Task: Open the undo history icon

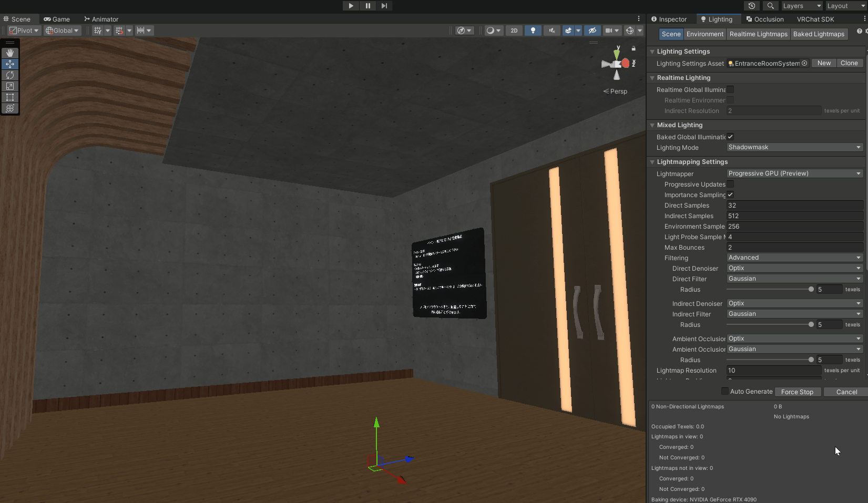Action: click(752, 6)
